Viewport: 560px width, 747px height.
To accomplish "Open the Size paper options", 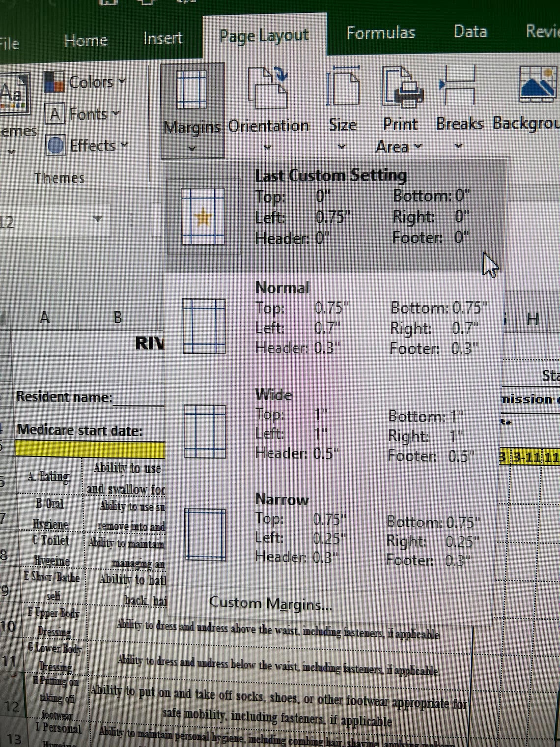I will click(342, 108).
